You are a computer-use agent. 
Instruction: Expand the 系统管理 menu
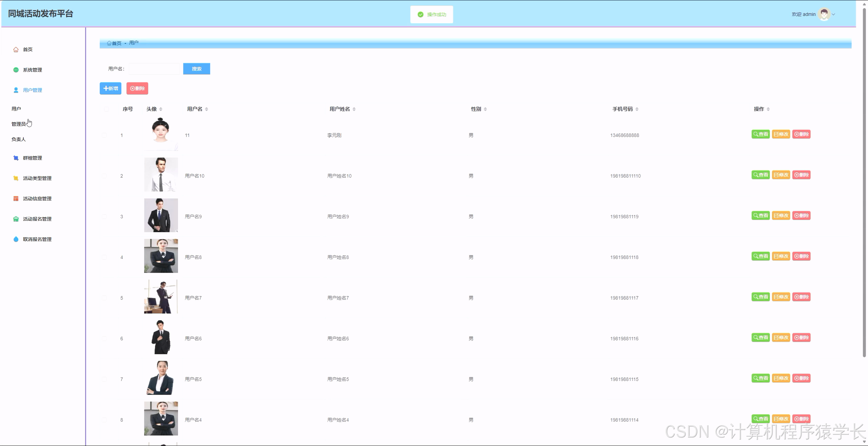33,70
